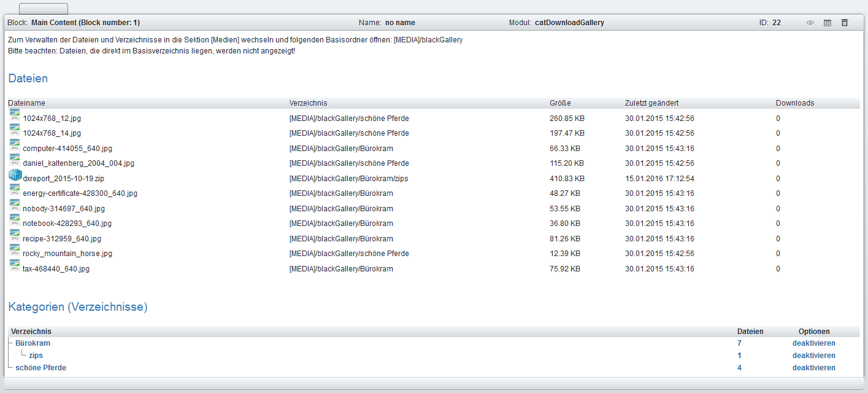Click the file count 7 for Bürokram
This screenshot has height=393, width=868.
point(739,343)
